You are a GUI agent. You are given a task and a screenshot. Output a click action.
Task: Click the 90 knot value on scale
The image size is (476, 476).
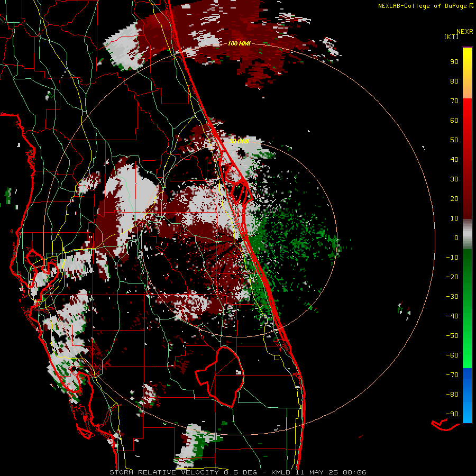(454, 62)
